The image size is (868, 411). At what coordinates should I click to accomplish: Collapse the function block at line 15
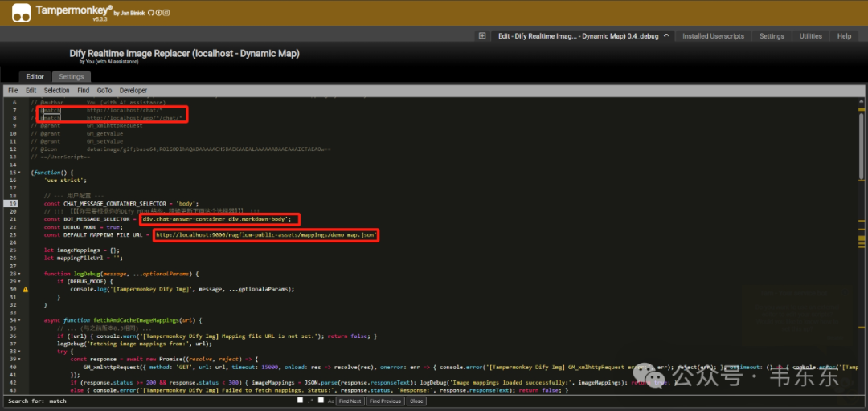20,173
